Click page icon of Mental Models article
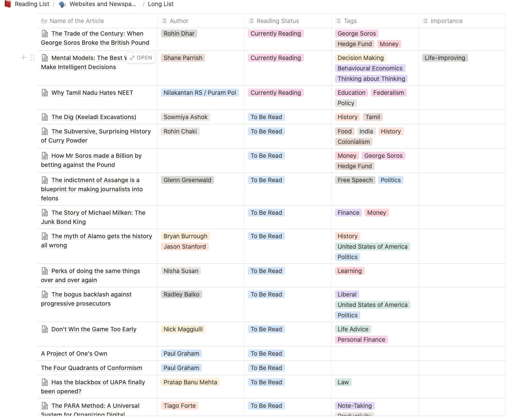The height and width of the screenshot is (420, 506). [x=45, y=58]
